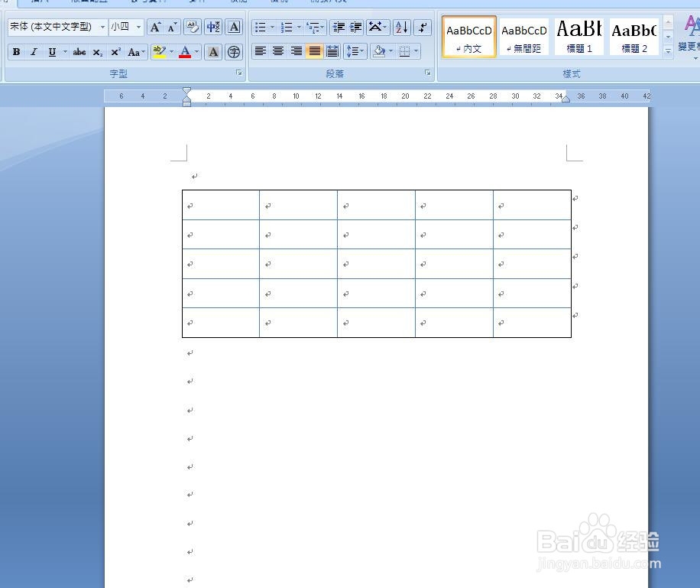Image resolution: width=700 pixels, height=588 pixels.
Task: Open shading color dropdown arrow
Action: (x=391, y=51)
